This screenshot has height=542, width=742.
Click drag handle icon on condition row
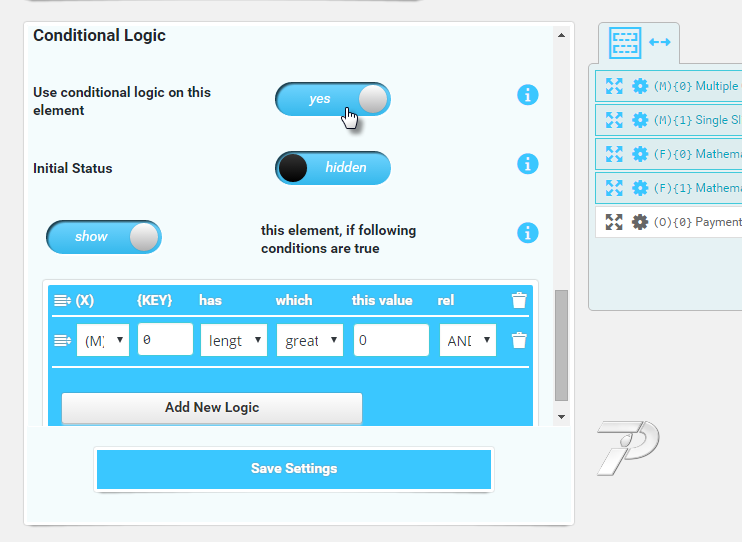click(x=62, y=340)
